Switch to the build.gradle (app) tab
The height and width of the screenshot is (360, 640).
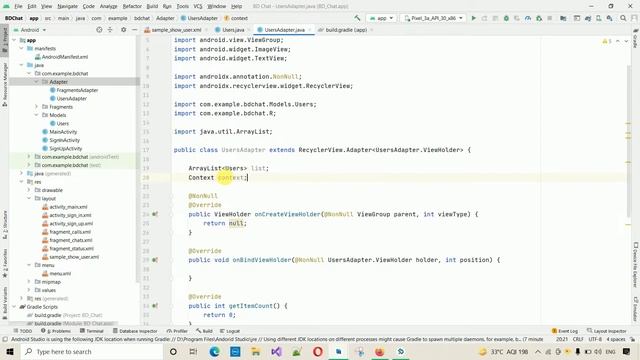point(346,30)
